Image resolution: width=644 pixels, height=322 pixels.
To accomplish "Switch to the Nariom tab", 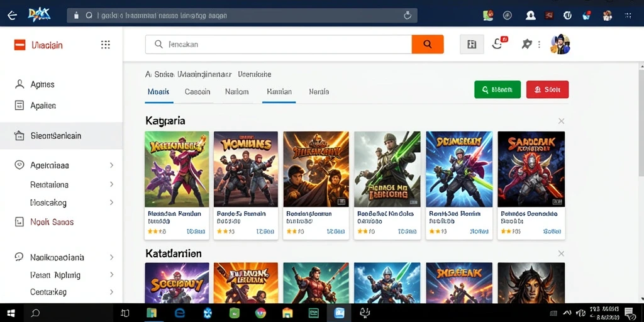I will [236, 92].
